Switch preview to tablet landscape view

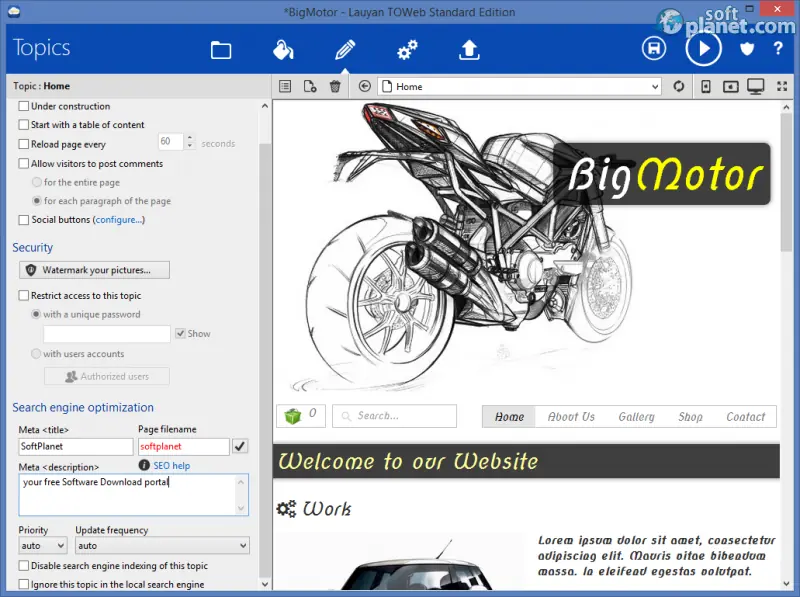(x=731, y=86)
